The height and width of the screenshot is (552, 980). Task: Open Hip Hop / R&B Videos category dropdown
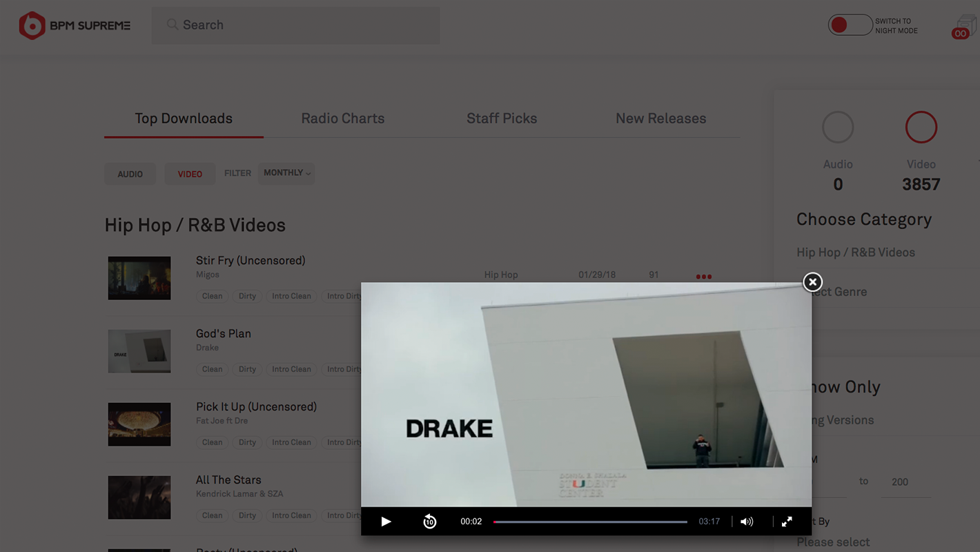pyautogui.click(x=856, y=253)
